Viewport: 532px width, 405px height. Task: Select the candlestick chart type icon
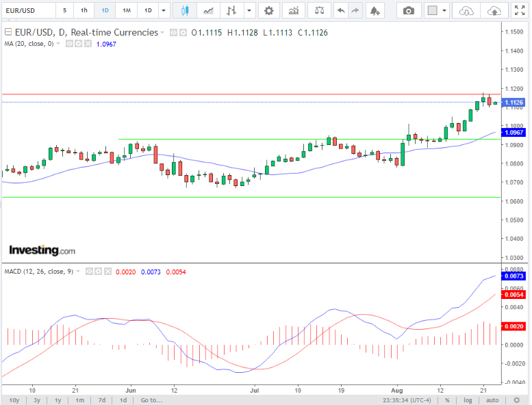pos(184,10)
